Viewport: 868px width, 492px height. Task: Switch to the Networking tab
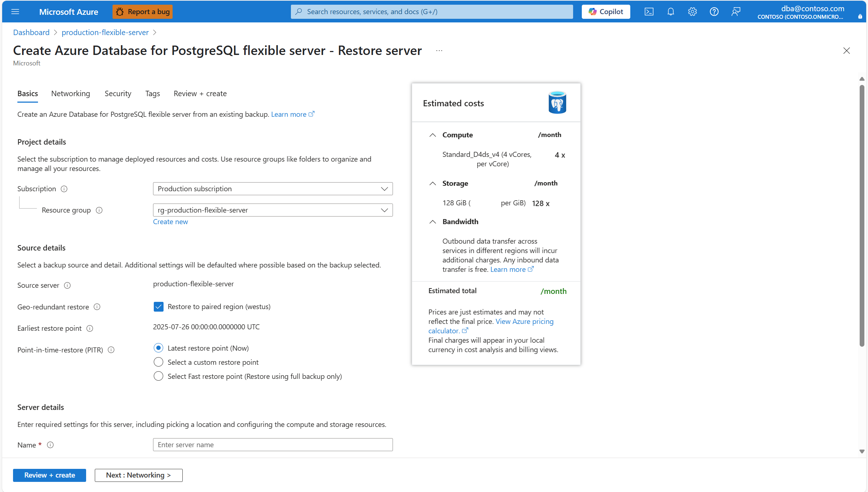coord(71,94)
